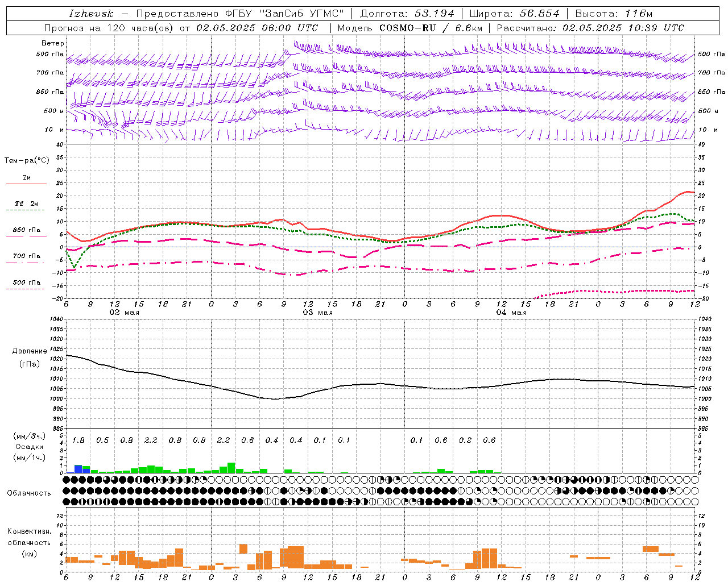Click the '(мм/3ч.)' precipitation unit label
The height and width of the screenshot is (582, 728).
(x=30, y=436)
